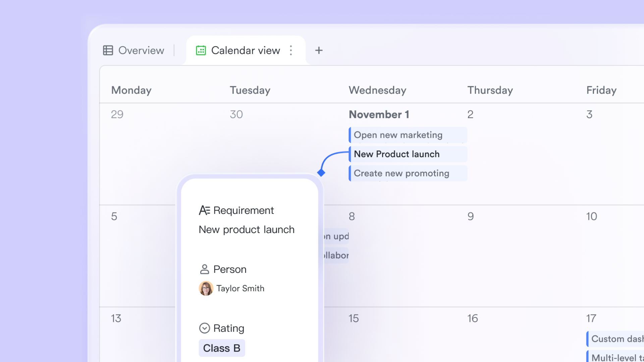
Task: Click the green calendar icon
Action: point(201,50)
